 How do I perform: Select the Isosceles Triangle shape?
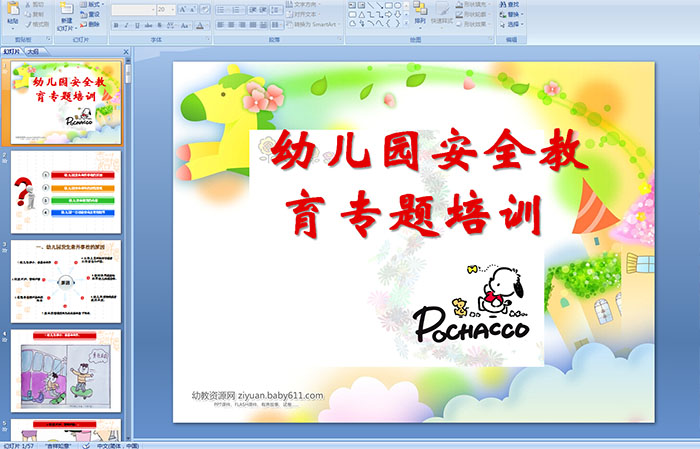coord(362,15)
